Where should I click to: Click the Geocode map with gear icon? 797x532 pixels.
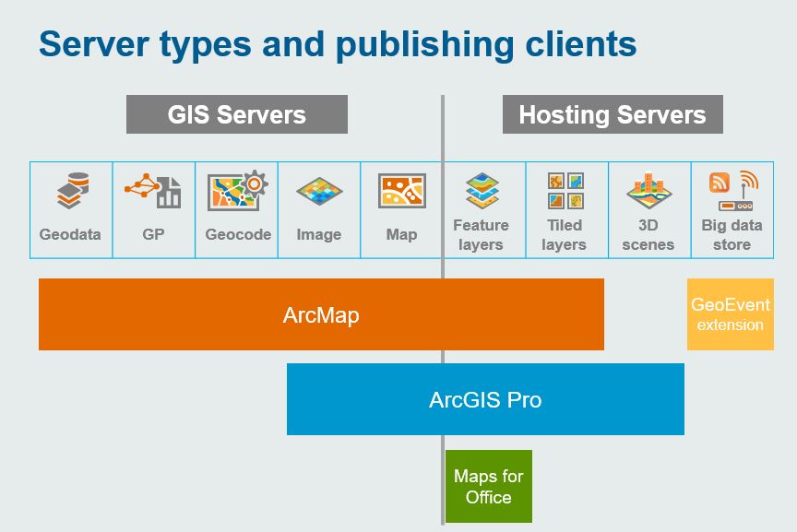(237, 191)
